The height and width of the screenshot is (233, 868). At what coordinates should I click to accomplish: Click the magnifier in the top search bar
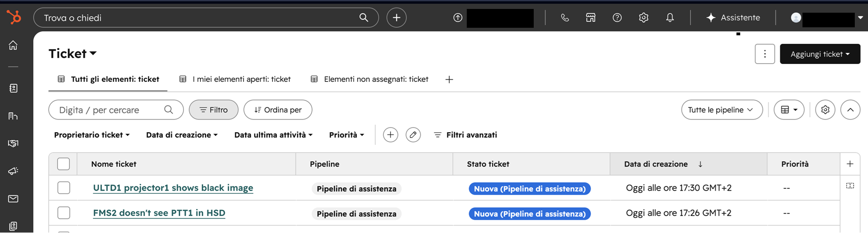click(364, 17)
